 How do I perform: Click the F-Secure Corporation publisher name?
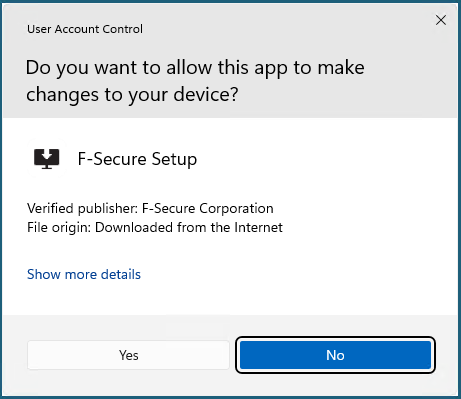click(208, 208)
